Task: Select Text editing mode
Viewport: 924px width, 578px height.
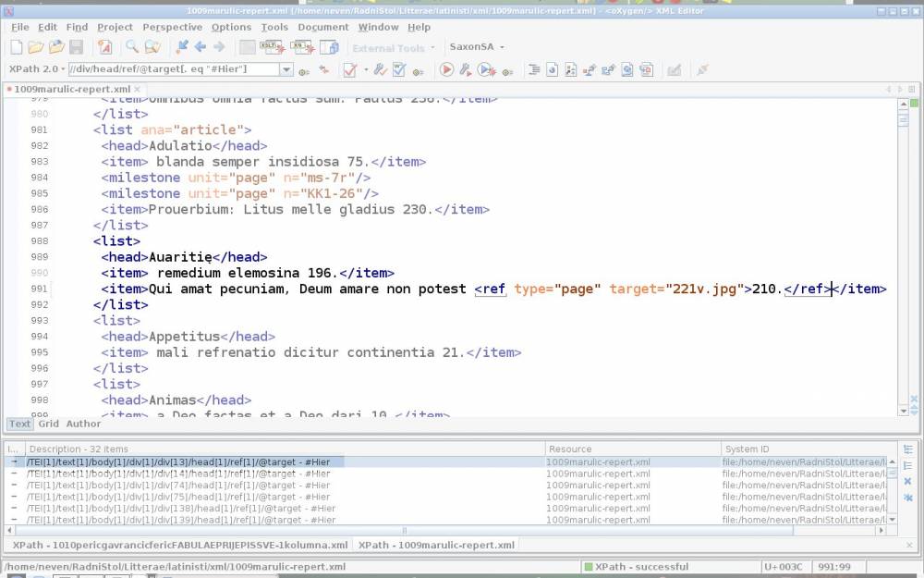Action: click(x=19, y=424)
